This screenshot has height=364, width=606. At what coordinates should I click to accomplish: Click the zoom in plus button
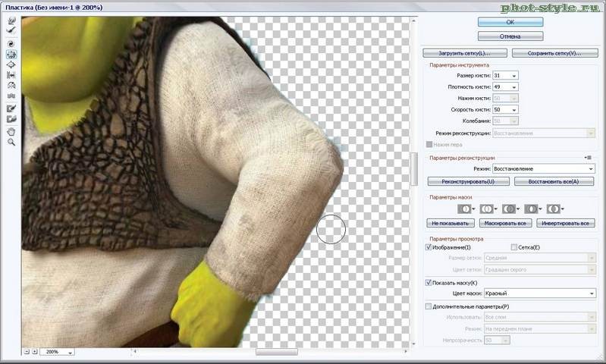pyautogui.click(x=35, y=352)
